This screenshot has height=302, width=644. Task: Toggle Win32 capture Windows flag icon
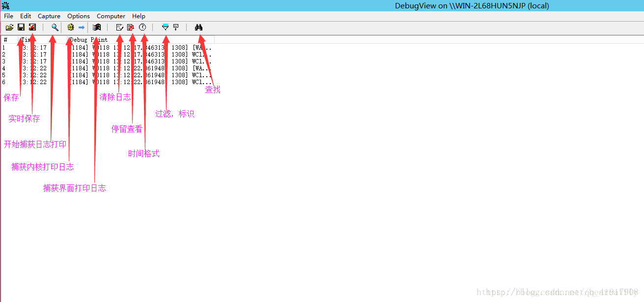(x=97, y=28)
